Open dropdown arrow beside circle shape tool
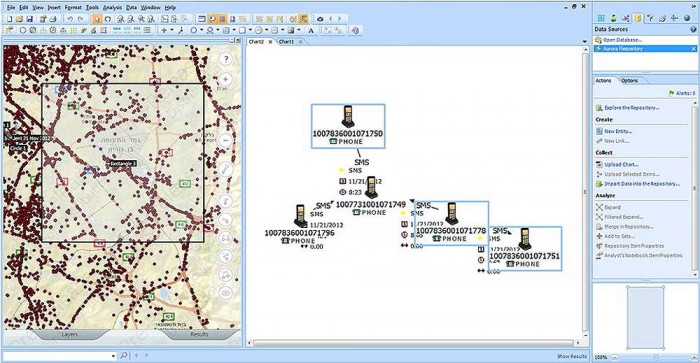 pos(202,30)
